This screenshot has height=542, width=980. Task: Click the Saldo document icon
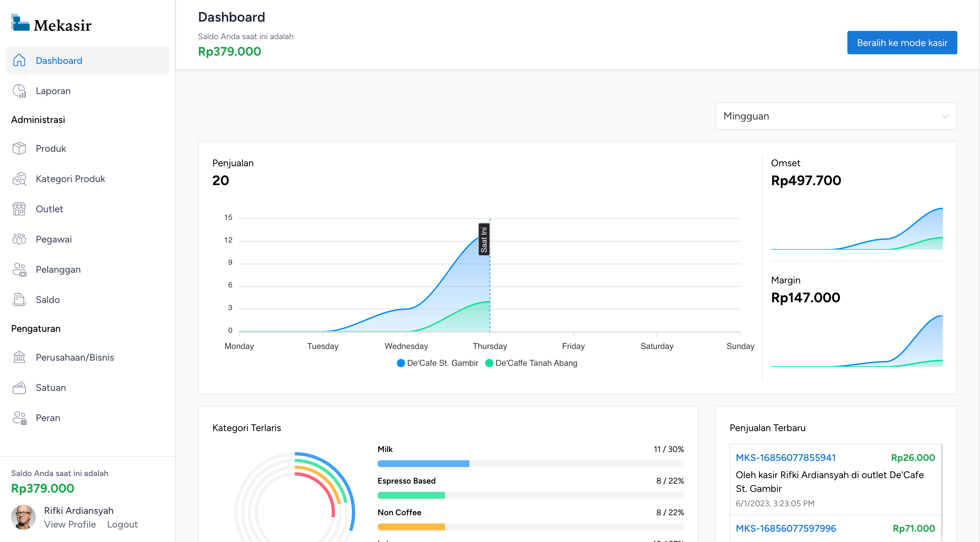19,300
